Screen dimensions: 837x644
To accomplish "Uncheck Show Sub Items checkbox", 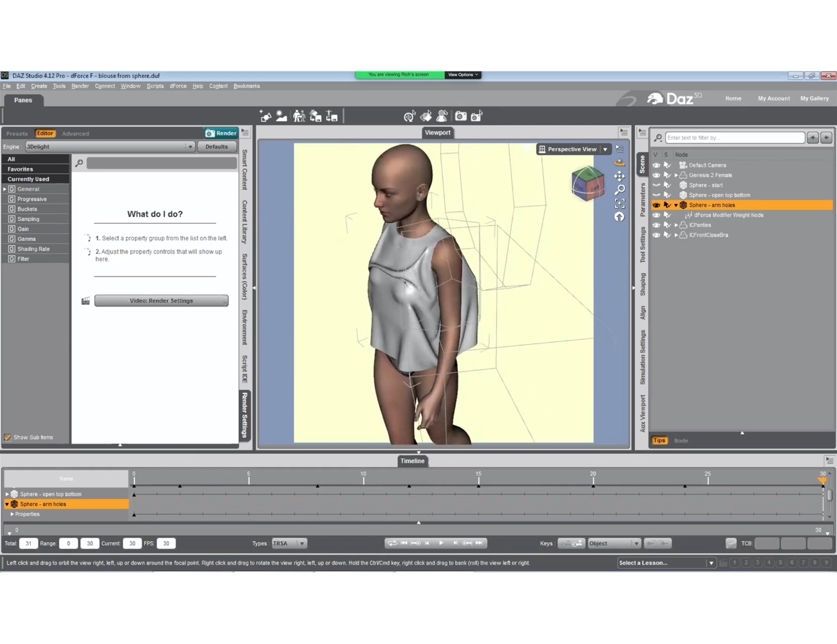I will point(8,437).
